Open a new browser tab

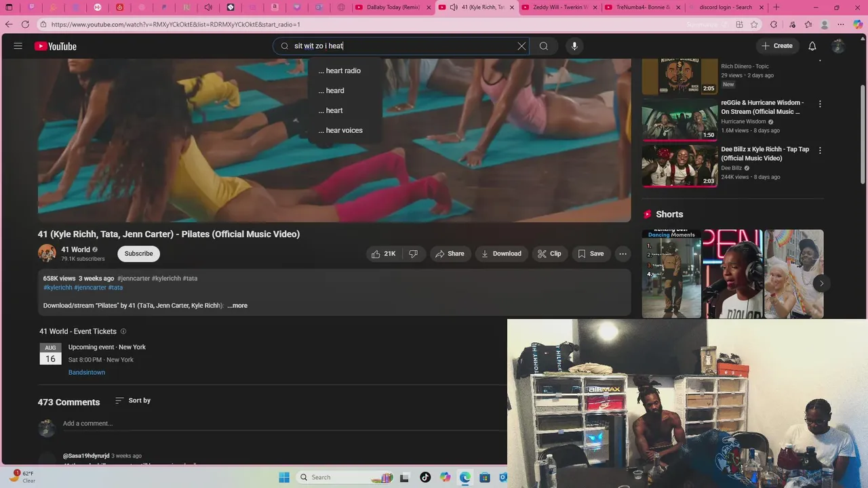776,7
